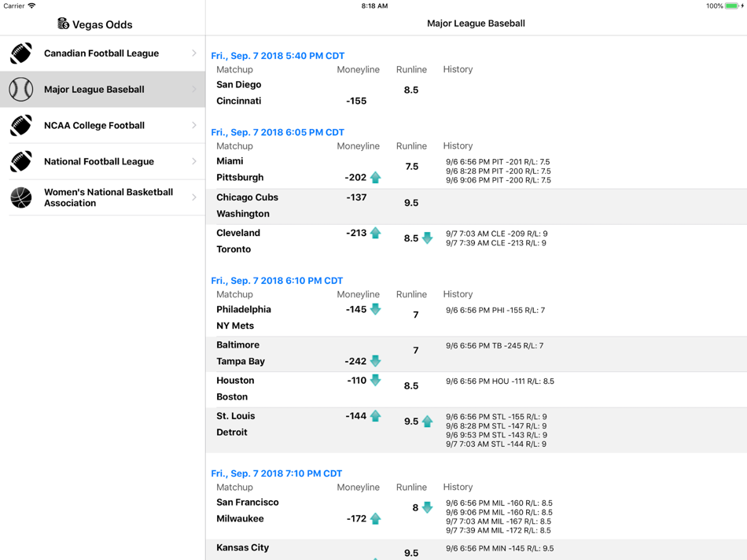This screenshot has width=747, height=560.
Task: Click the up arrow next to Milwaukee -172
Action: [x=375, y=518]
